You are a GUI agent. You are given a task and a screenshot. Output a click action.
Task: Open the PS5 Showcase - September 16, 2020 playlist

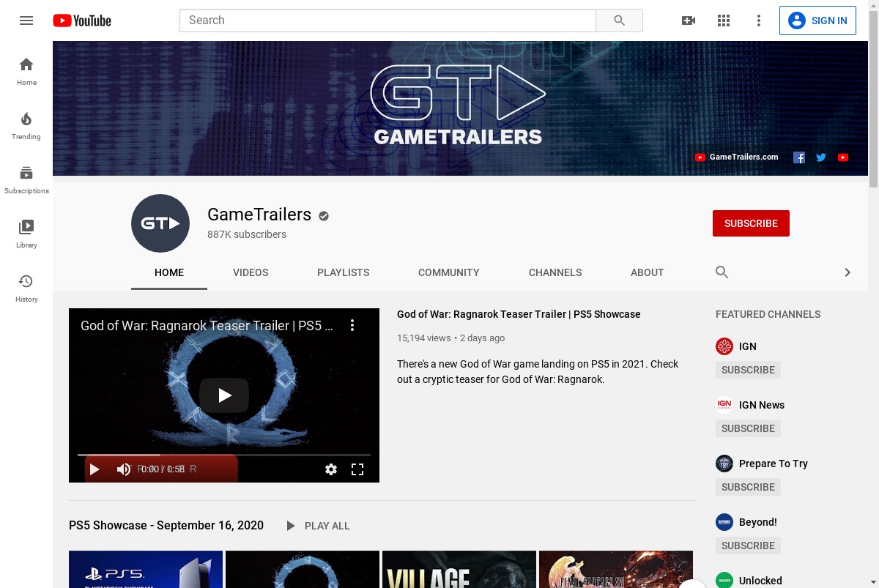coord(166,526)
